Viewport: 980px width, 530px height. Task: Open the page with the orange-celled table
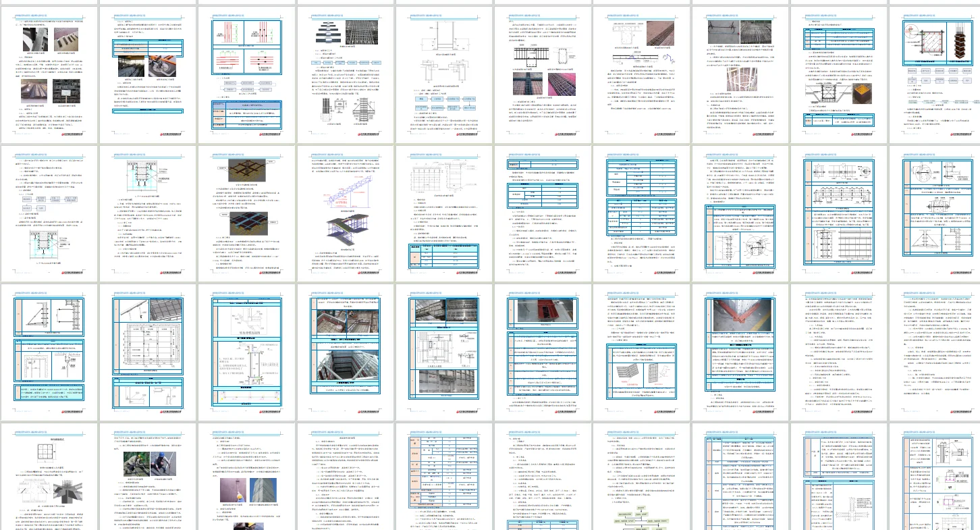coord(443,476)
